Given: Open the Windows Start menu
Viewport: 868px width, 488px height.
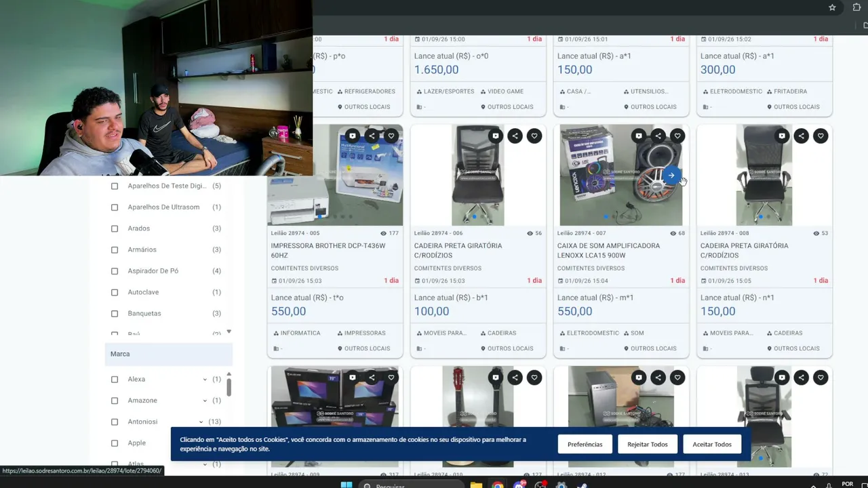Looking at the screenshot, I should [x=347, y=485].
